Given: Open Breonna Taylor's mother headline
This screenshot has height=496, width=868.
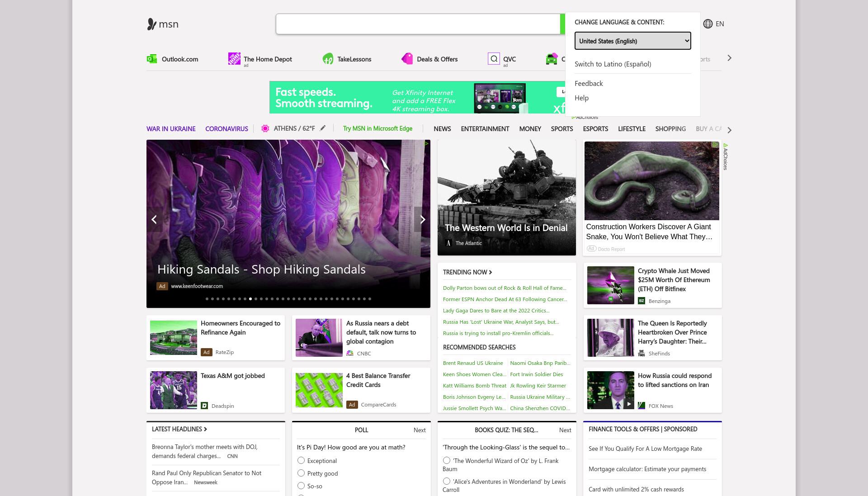Looking at the screenshot, I should (204, 451).
